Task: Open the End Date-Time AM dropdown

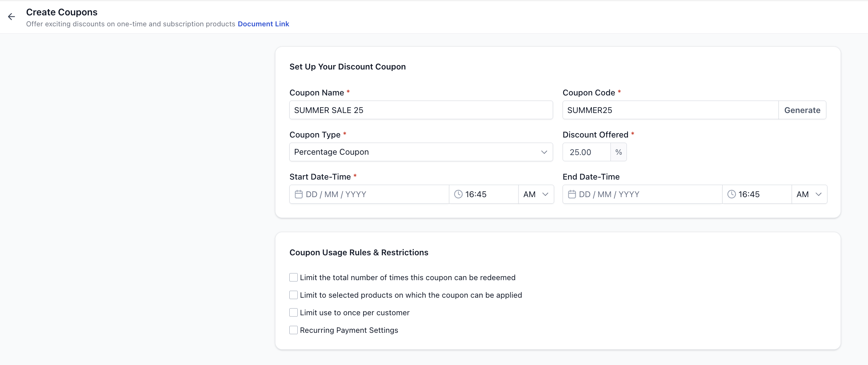Action: pos(809,194)
